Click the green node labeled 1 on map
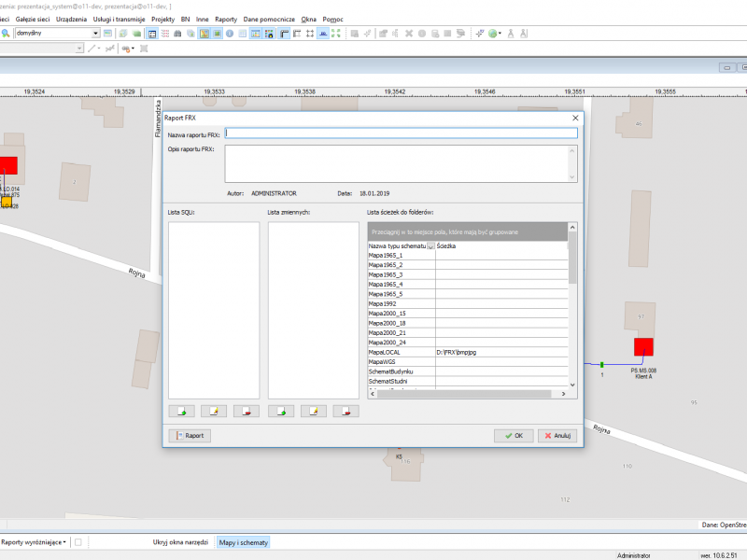 [x=601, y=365]
